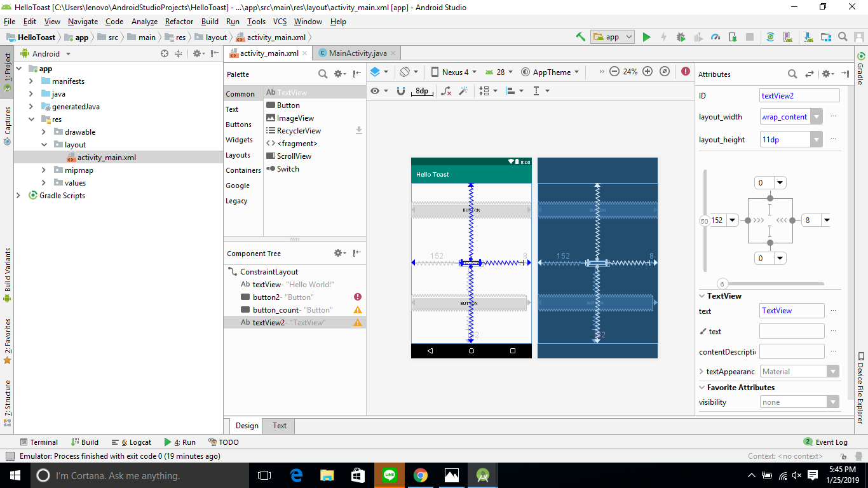Image resolution: width=868 pixels, height=488 pixels.
Task: Open the Nexus 4 device dropdown
Action: 453,72
